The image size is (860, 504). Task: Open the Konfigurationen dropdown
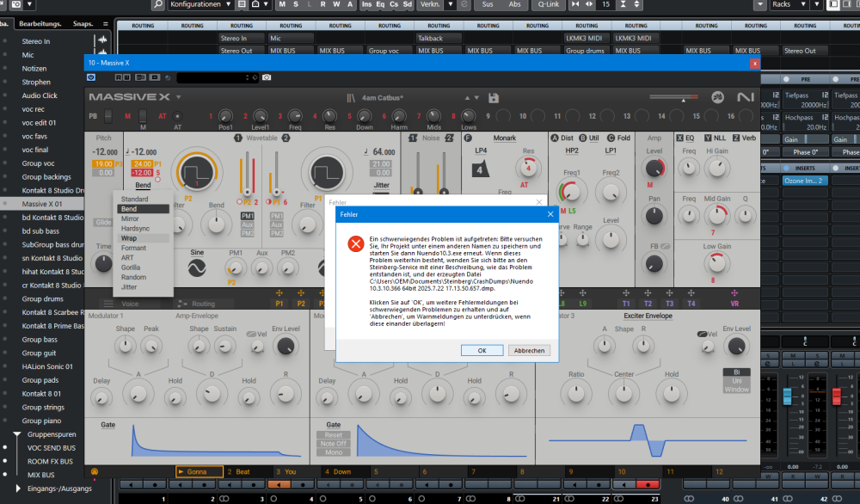(200, 4)
